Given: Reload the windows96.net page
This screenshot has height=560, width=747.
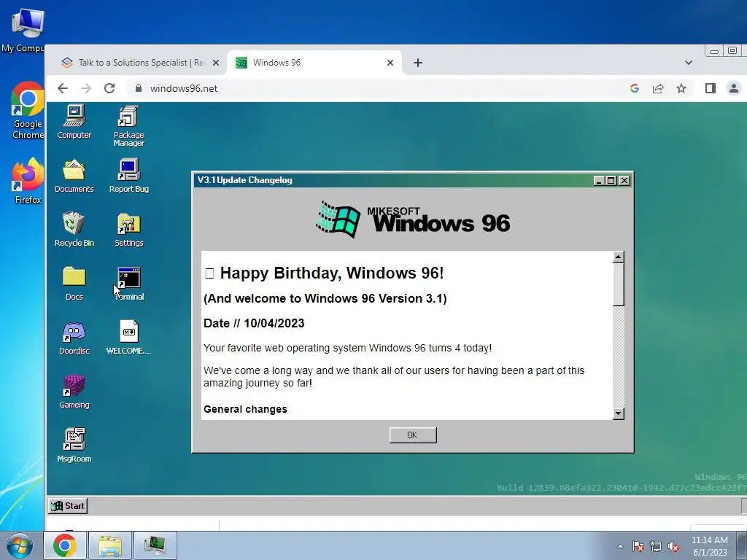Looking at the screenshot, I should [x=109, y=88].
